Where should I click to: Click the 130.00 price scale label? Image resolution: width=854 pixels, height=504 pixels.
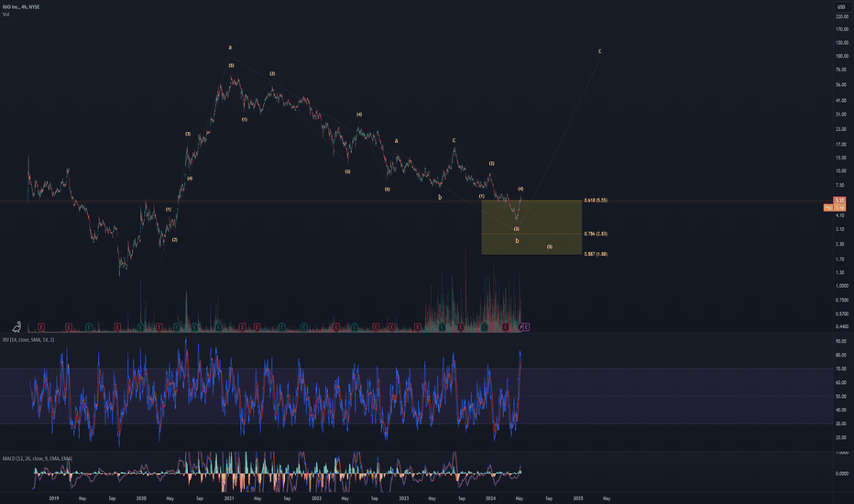[842, 42]
